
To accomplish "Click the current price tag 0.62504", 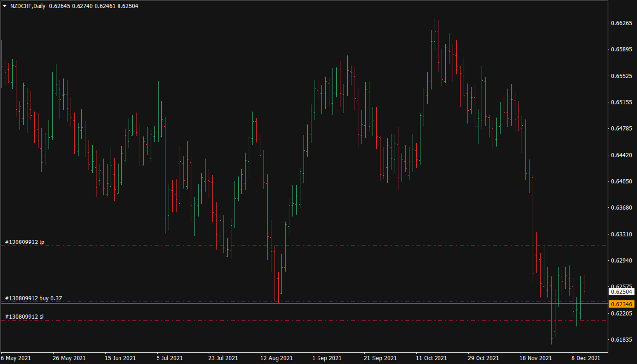I will tap(622, 292).
